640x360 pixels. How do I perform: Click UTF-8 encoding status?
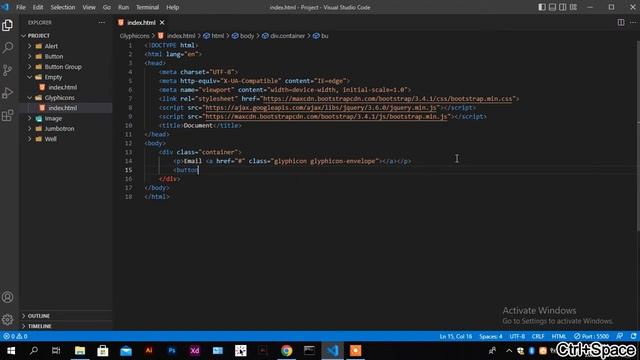click(517, 336)
